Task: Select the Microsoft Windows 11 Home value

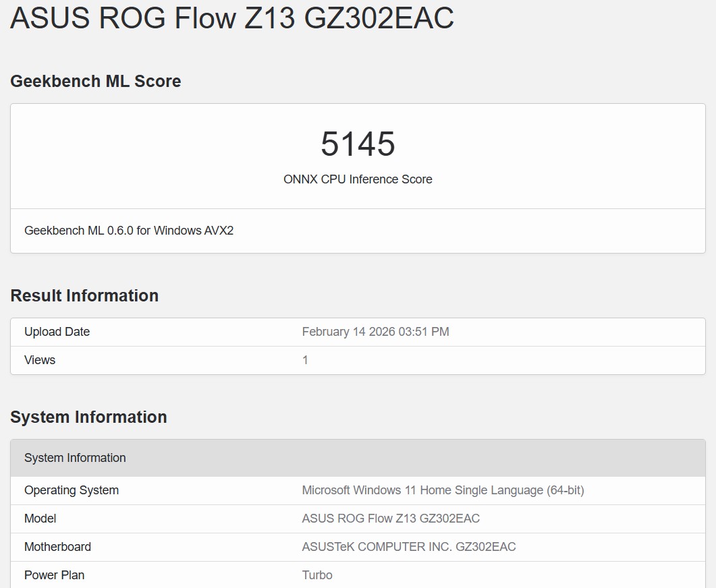Action: [443, 490]
